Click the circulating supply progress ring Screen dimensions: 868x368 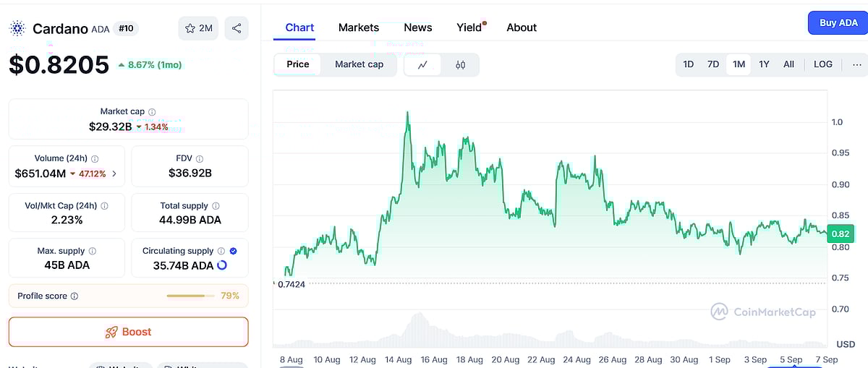[222, 265]
